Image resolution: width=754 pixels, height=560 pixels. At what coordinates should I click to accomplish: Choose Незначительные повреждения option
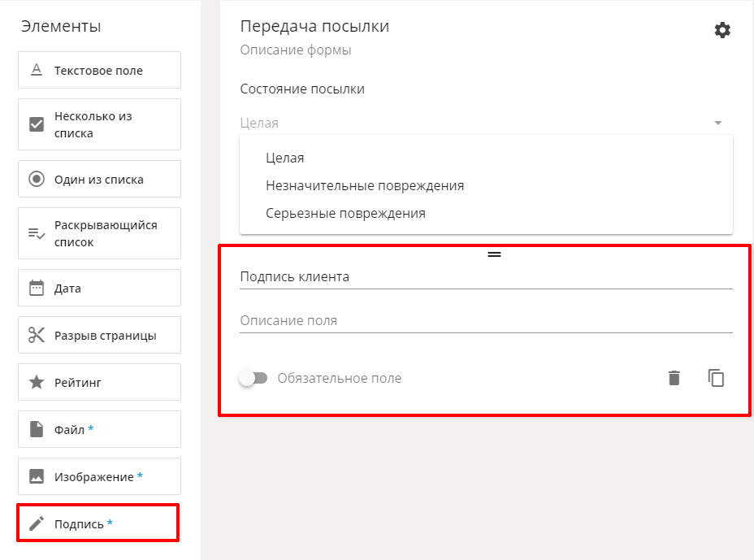[365, 185]
